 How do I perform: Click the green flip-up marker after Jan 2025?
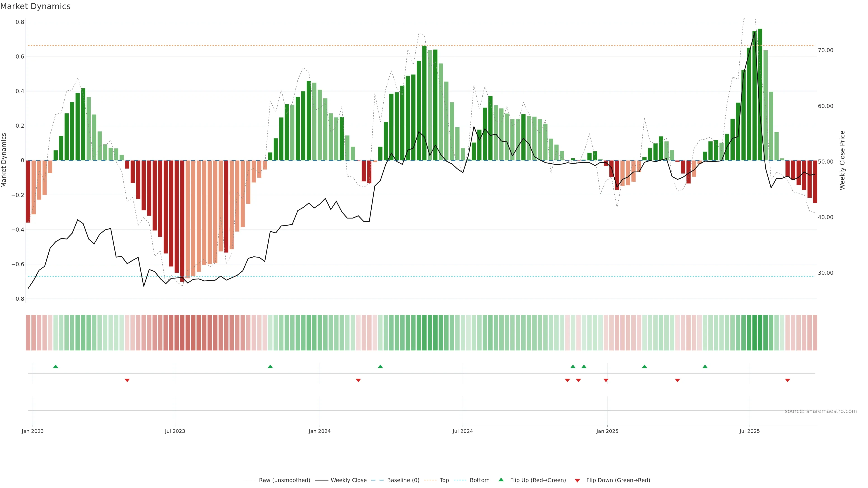(644, 366)
